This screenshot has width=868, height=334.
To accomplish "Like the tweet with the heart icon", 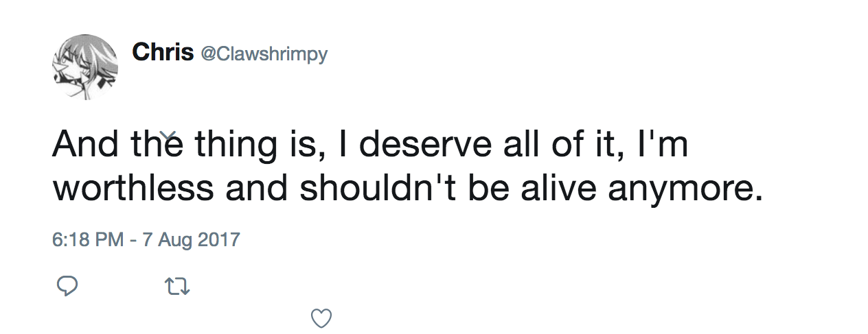I will click(321, 318).
